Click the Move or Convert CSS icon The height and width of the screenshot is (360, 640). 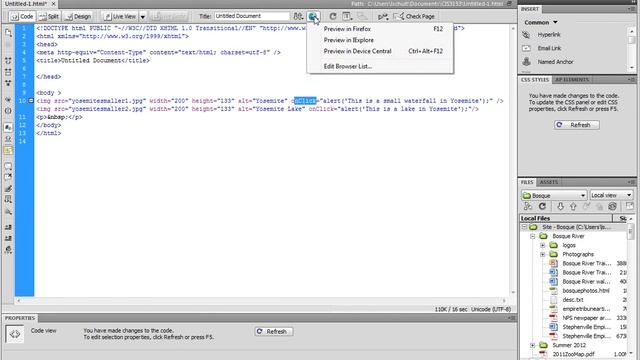(8, 211)
